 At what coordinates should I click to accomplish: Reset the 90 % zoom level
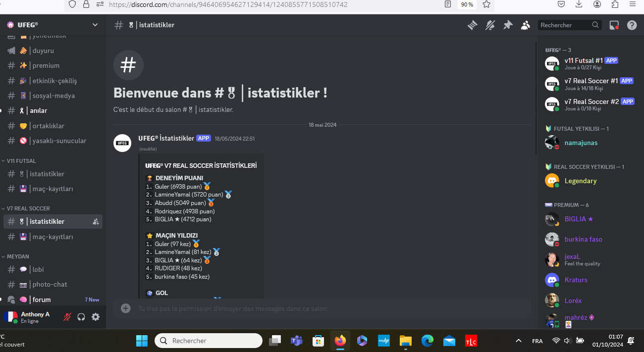click(x=467, y=4)
